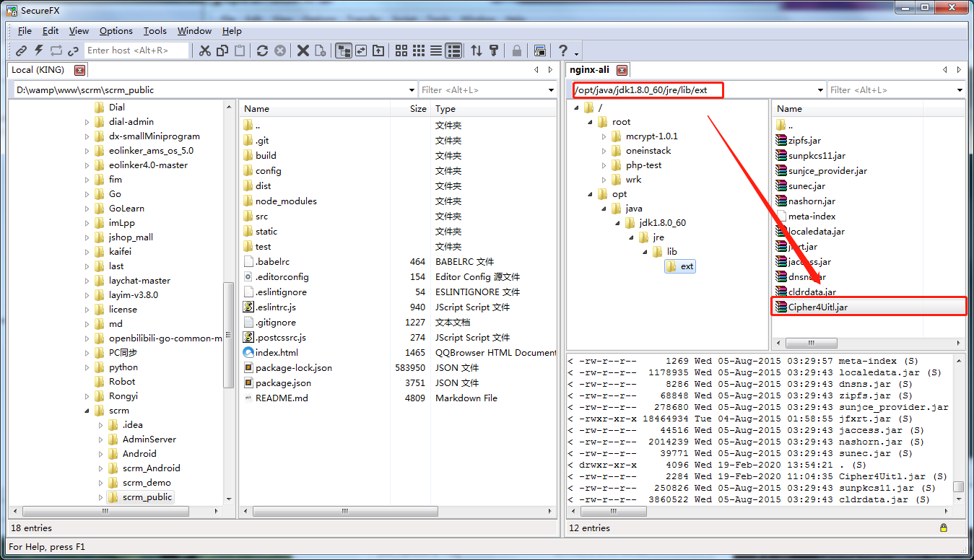Switch to large icons view
974x560 pixels.
click(401, 51)
